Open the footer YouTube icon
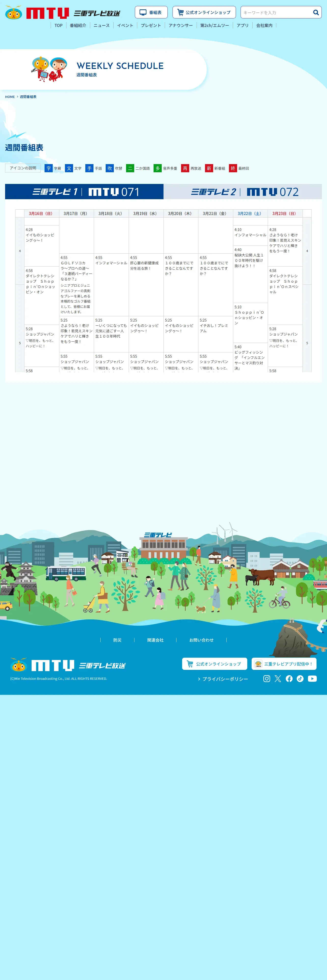 (x=312, y=678)
